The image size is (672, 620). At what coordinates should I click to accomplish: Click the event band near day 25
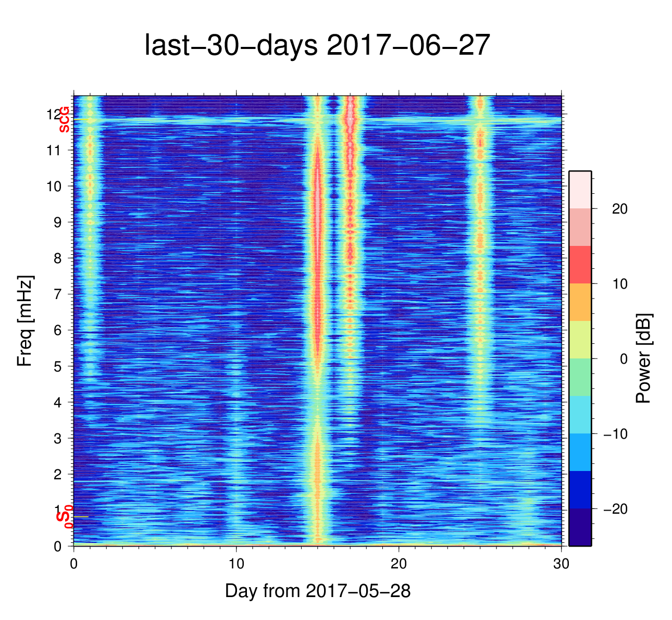[480, 261]
